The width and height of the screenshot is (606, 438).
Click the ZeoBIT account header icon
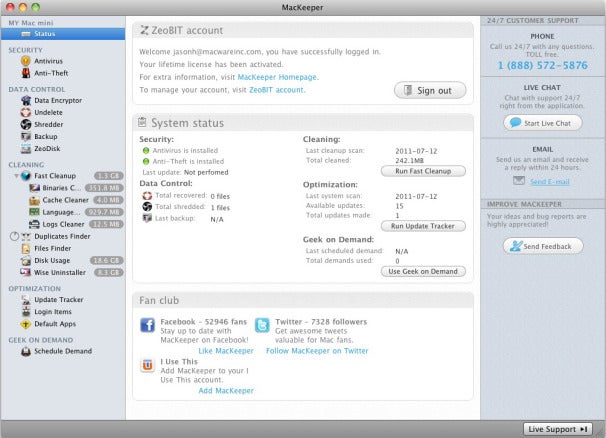pyautogui.click(x=144, y=30)
